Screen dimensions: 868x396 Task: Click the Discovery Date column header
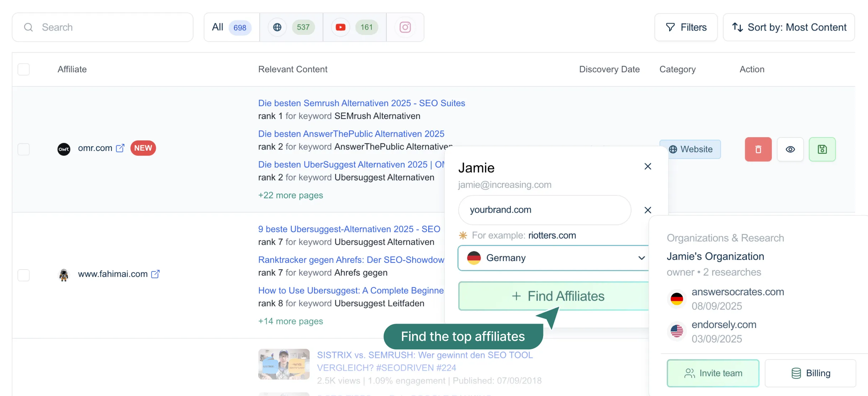pyautogui.click(x=609, y=69)
